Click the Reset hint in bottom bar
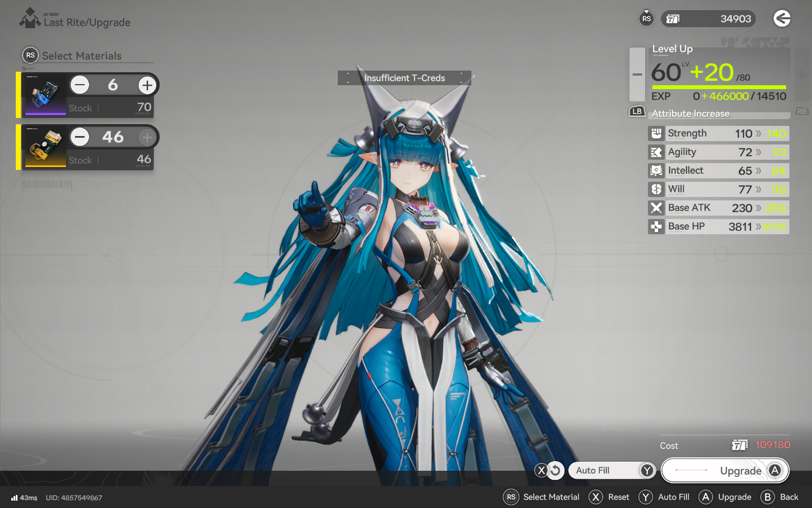The width and height of the screenshot is (812, 508). click(609, 497)
